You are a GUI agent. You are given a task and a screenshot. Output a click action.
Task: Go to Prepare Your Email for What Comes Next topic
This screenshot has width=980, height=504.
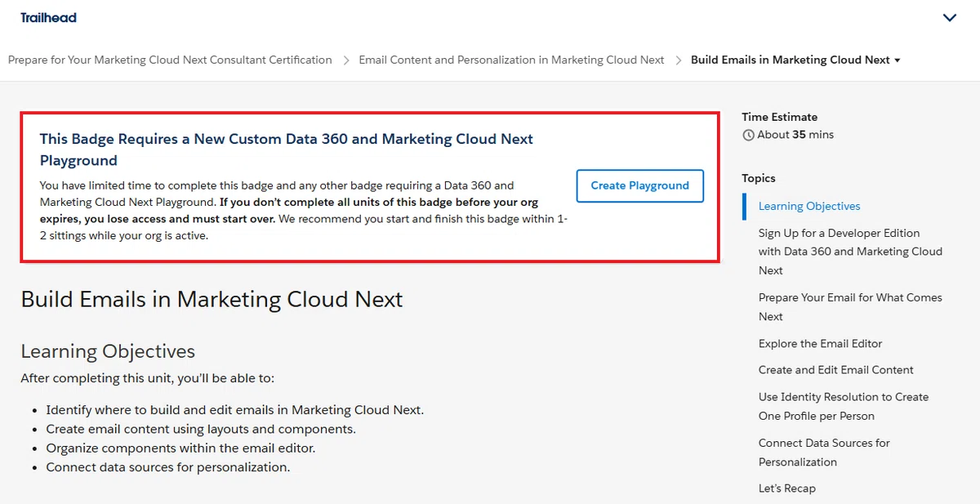tap(850, 306)
